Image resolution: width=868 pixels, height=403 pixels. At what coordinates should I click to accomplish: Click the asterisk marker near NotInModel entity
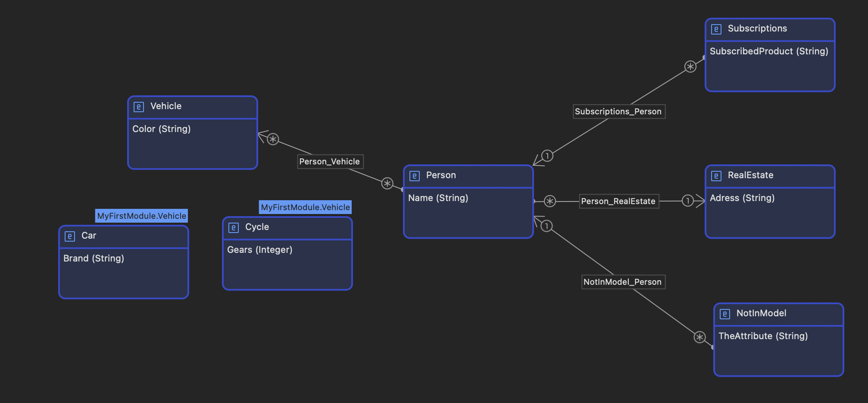pos(699,337)
